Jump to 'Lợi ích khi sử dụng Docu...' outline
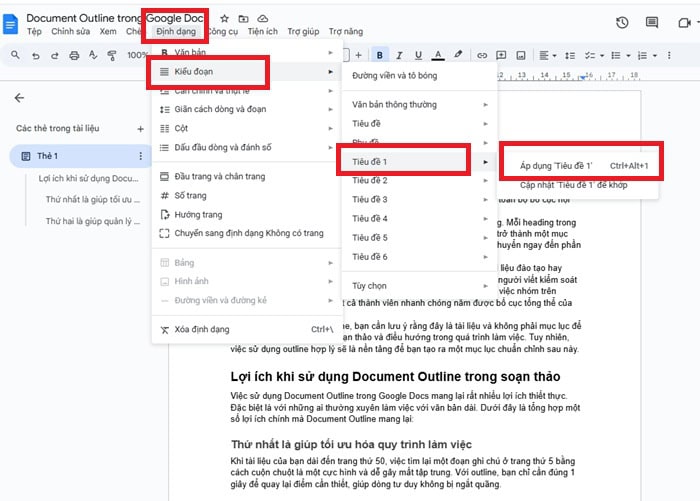 pos(88,178)
